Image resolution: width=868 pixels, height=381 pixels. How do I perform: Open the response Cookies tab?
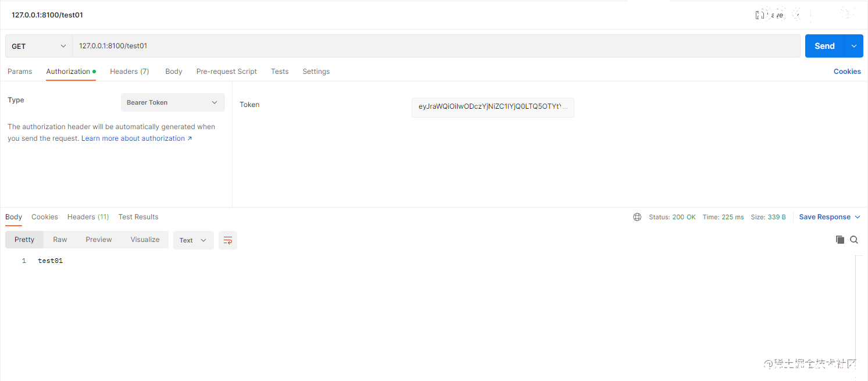click(x=45, y=217)
